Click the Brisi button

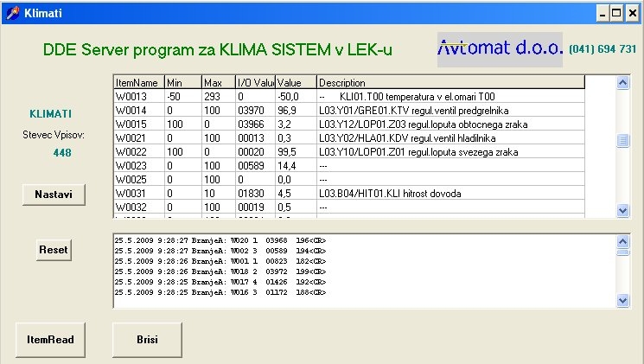click(147, 340)
